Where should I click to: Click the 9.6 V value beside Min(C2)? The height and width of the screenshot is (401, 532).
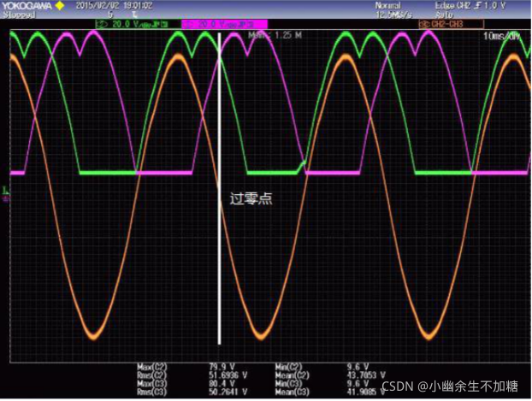(x=358, y=367)
